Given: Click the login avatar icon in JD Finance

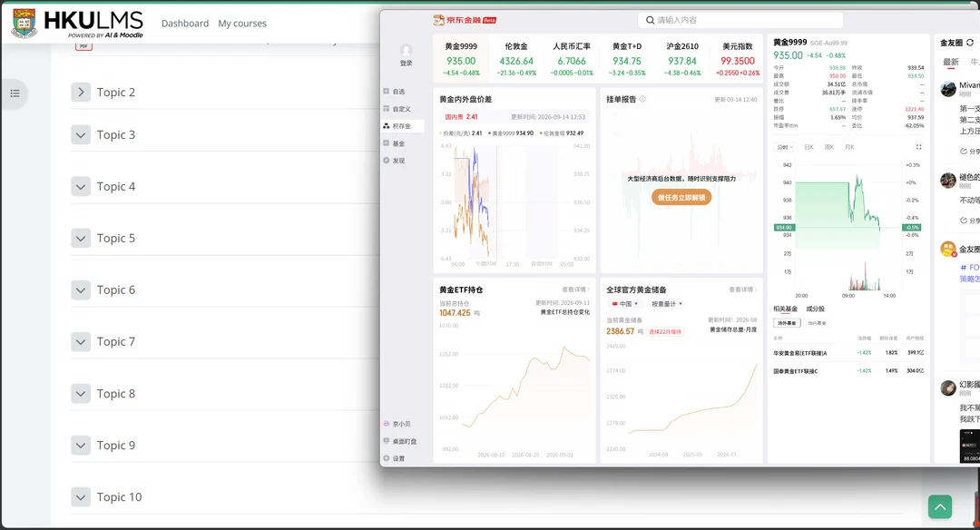Looking at the screenshot, I should click(x=407, y=50).
